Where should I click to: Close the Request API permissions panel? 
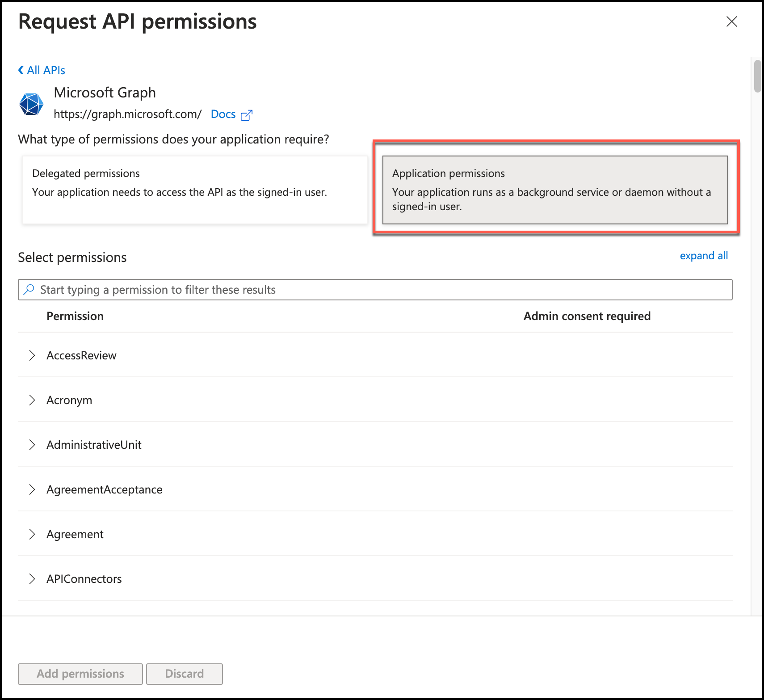731,21
